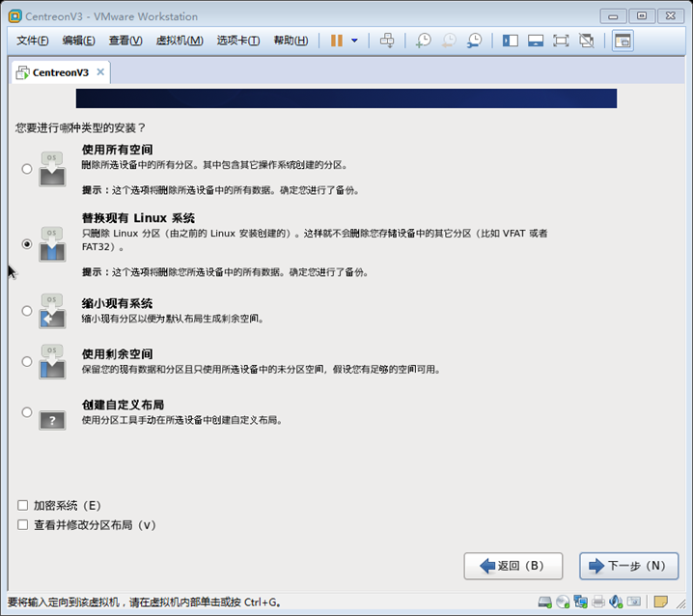The image size is (693, 616).
Task: Click the VMware Workstation title bar icon
Action: pos(15,16)
